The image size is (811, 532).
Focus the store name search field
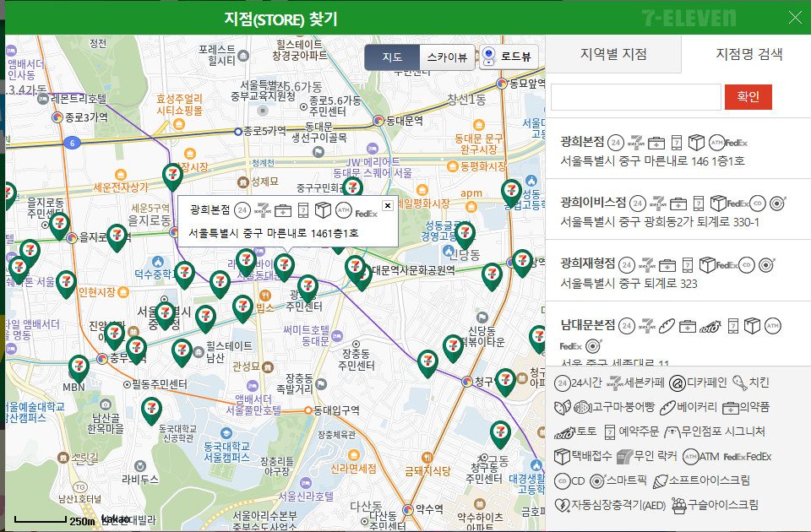635,96
